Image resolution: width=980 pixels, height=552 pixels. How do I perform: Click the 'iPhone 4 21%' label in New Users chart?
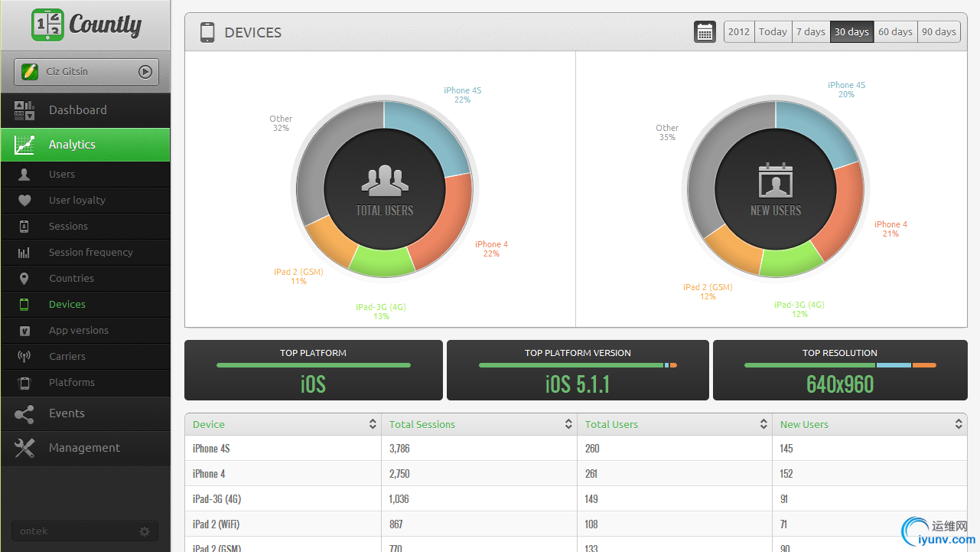coord(890,229)
